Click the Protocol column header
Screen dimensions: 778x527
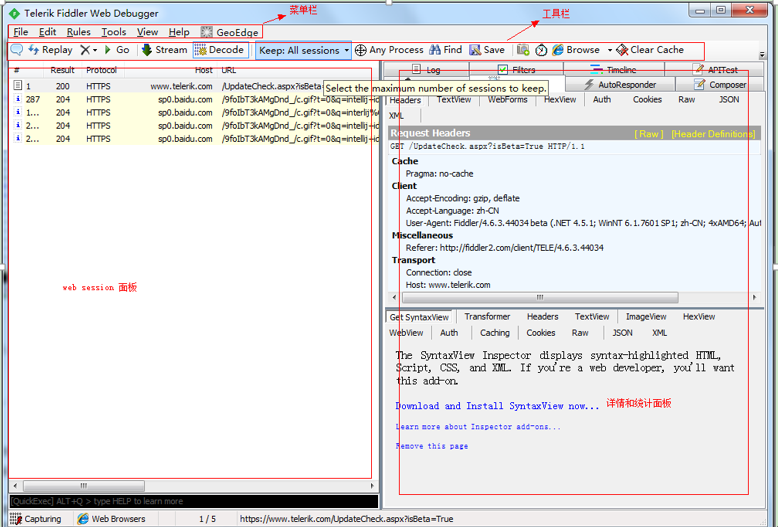(101, 70)
